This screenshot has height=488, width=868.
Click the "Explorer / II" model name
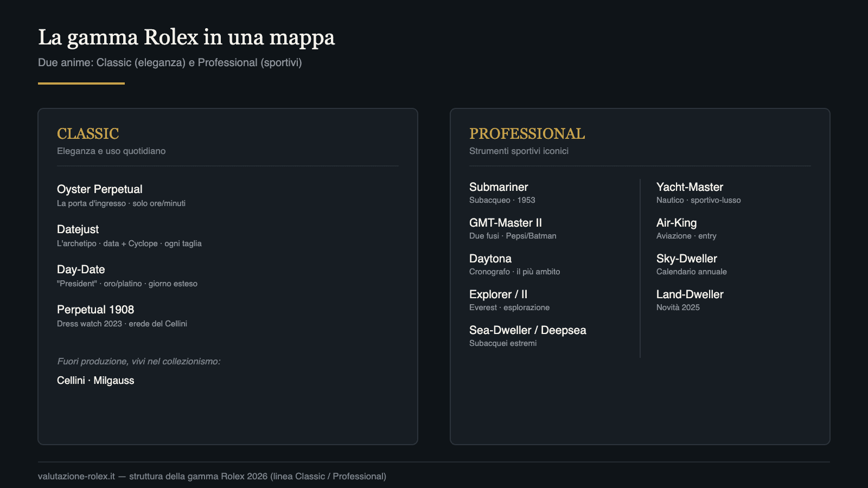[x=498, y=294]
